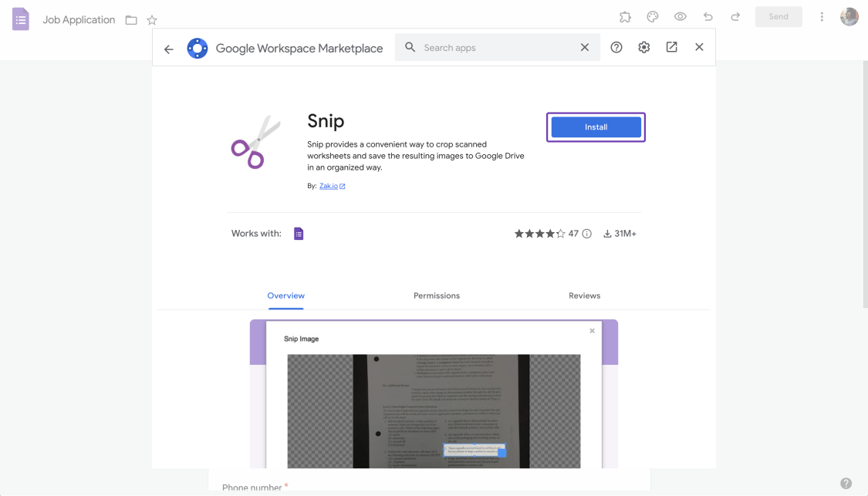The width and height of the screenshot is (868, 496).
Task: Switch to the Reviews tab
Action: tap(584, 295)
